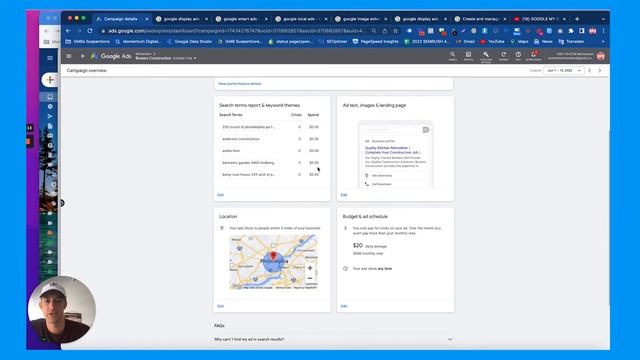Switch to the google smart ads tab
Image resolution: width=640 pixels, height=360 pixels.
coord(241,19)
